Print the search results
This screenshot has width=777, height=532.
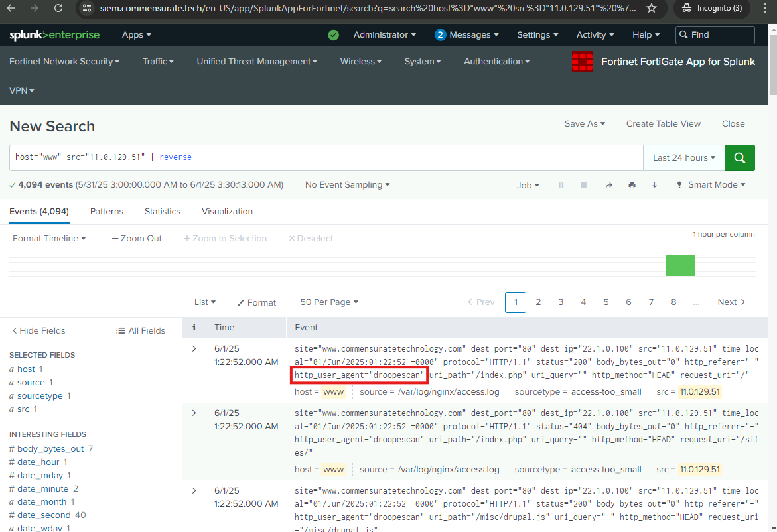click(x=632, y=185)
